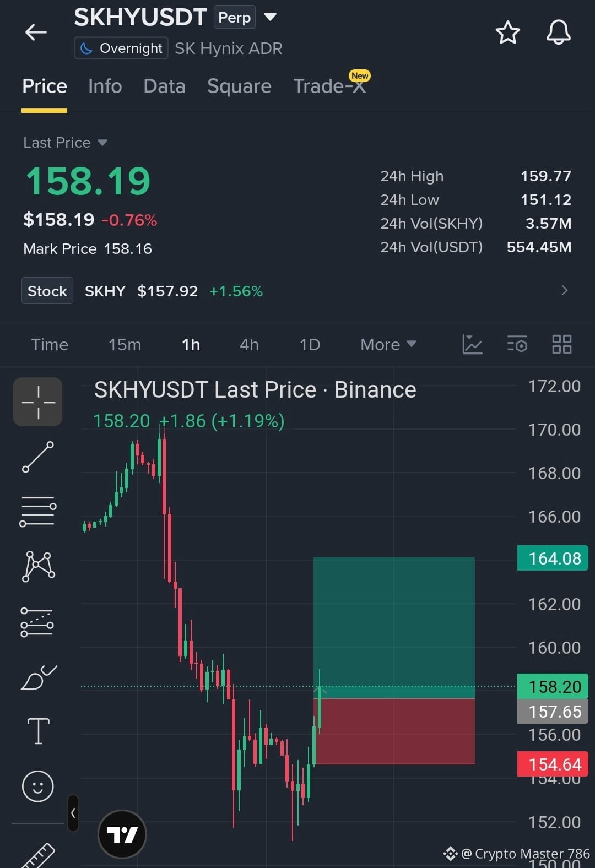The height and width of the screenshot is (868, 595).
Task: Tap the TradingView logo button
Action: click(x=122, y=834)
